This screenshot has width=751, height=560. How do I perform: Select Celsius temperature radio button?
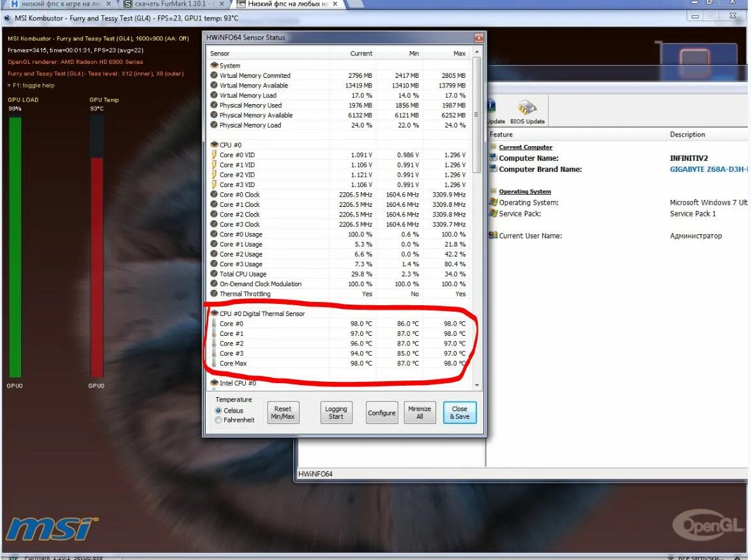218,411
